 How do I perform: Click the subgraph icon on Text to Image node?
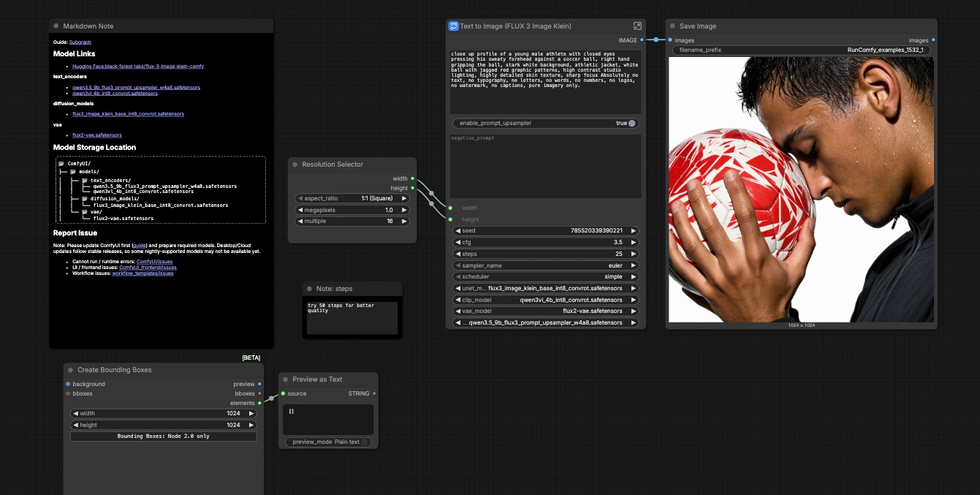(x=453, y=26)
